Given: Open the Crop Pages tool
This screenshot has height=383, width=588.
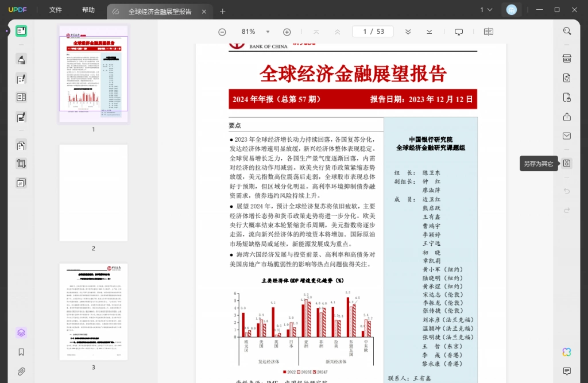Looking at the screenshot, I should click(21, 164).
